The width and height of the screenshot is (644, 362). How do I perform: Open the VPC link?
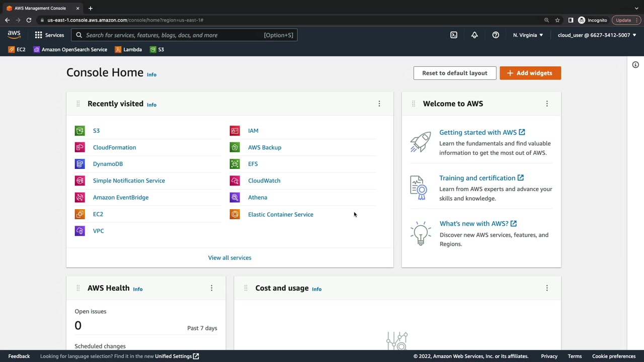(99, 231)
